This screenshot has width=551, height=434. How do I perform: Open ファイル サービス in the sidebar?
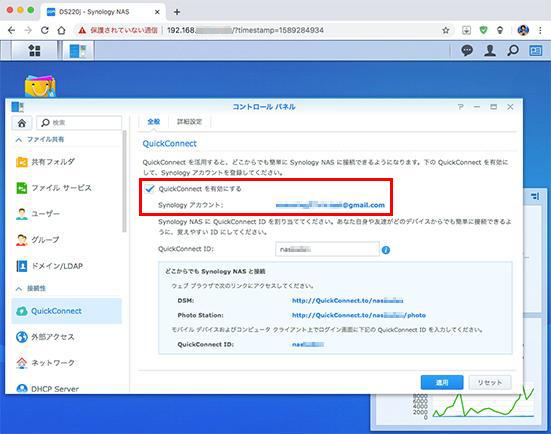(x=67, y=188)
